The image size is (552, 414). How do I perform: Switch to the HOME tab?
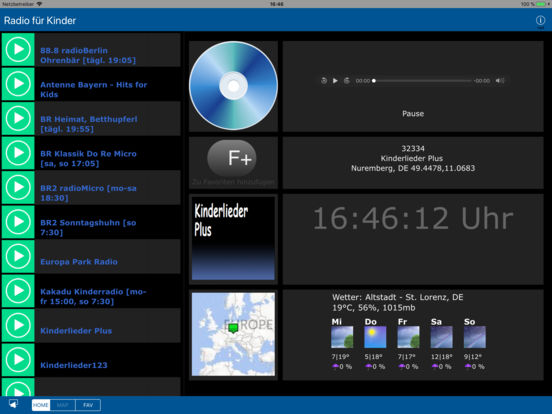[x=41, y=405]
